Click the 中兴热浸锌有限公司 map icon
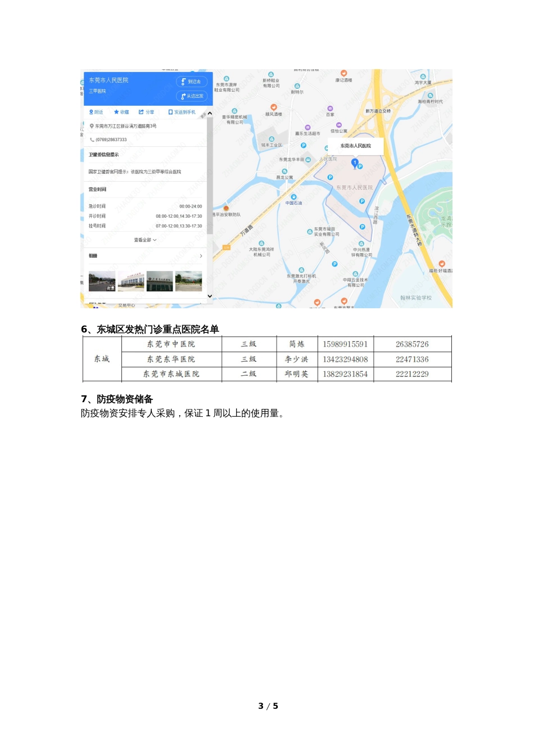Screen dimensions: 534x756 point(361,244)
